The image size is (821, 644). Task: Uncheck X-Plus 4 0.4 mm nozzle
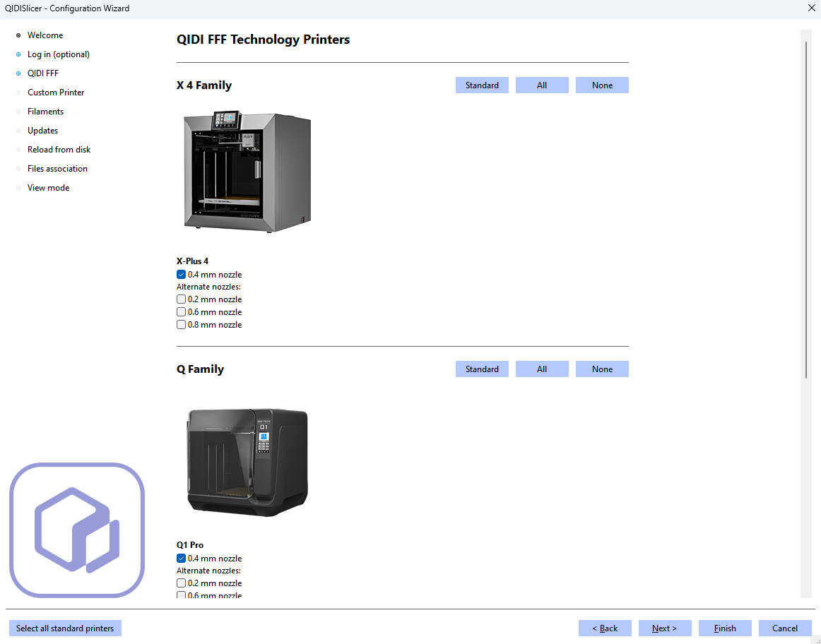coord(182,275)
